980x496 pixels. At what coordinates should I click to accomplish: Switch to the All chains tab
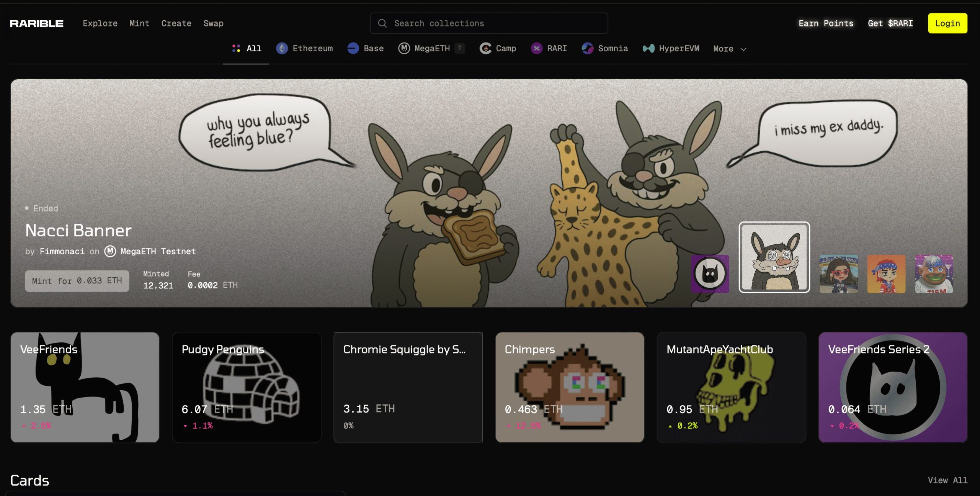[247, 48]
